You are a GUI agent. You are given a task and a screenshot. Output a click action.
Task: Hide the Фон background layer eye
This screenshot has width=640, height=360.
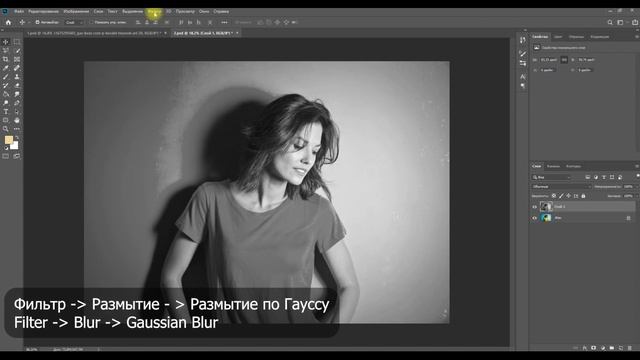click(x=534, y=218)
